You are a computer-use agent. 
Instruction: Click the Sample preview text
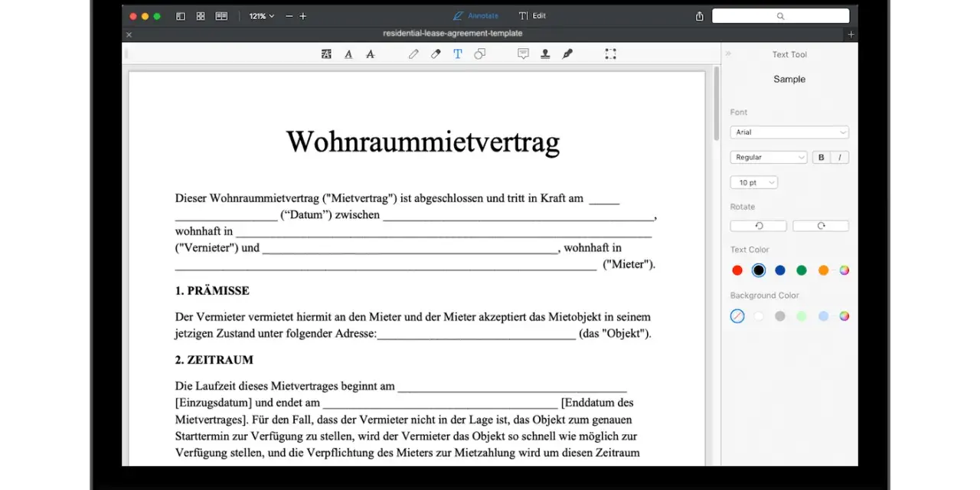[x=789, y=79]
